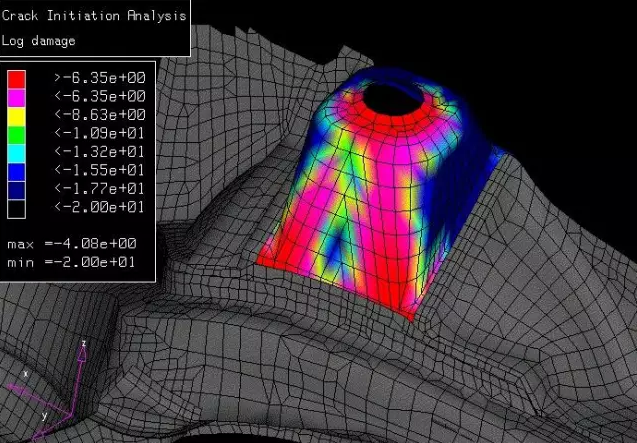Click the 'Crack Initiation Analysis' title

tap(94, 16)
